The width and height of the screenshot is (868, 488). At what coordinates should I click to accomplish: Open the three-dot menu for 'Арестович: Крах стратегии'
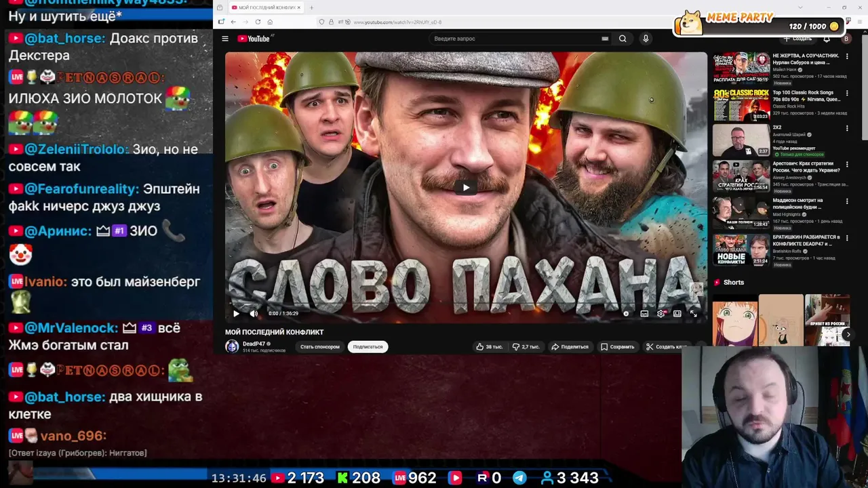pyautogui.click(x=846, y=165)
